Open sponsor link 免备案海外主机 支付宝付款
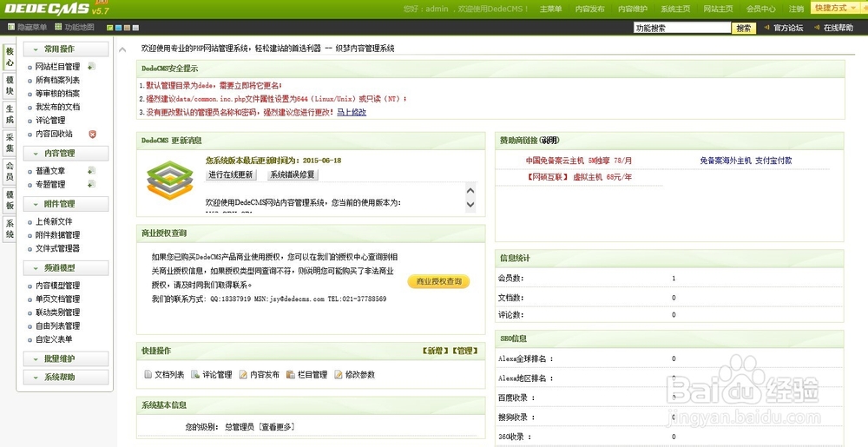 pos(746,161)
